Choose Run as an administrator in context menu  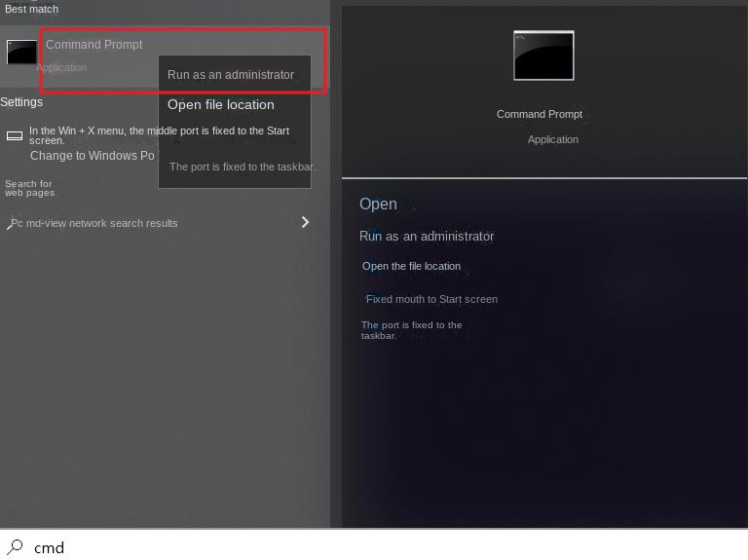tap(231, 75)
